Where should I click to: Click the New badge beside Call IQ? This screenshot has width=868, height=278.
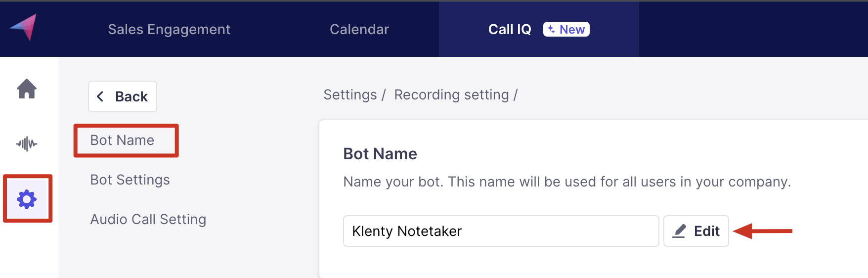pyautogui.click(x=566, y=29)
